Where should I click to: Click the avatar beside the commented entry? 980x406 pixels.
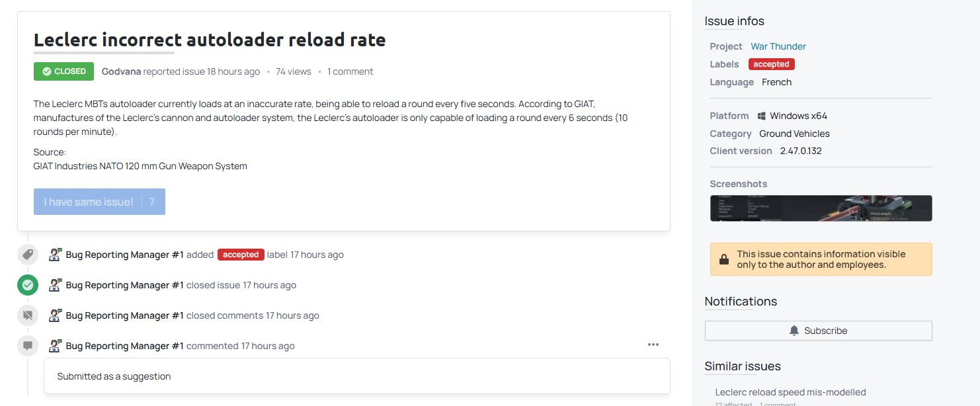[x=56, y=346]
